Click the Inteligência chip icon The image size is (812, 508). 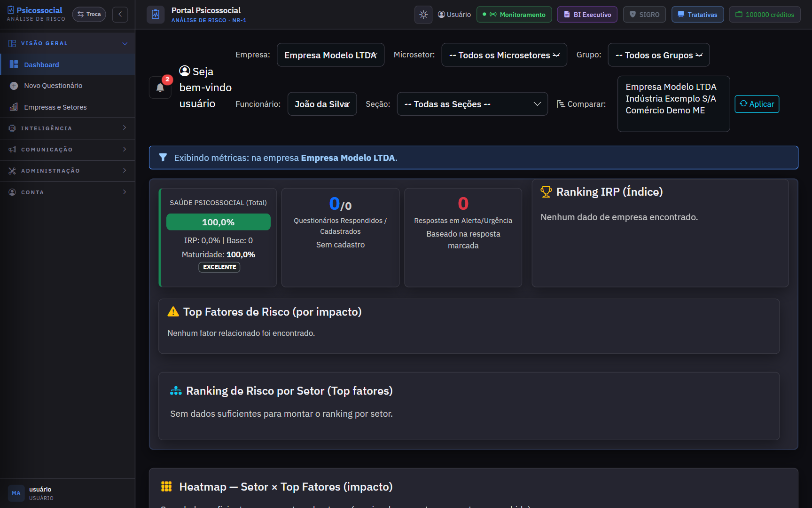(12, 128)
